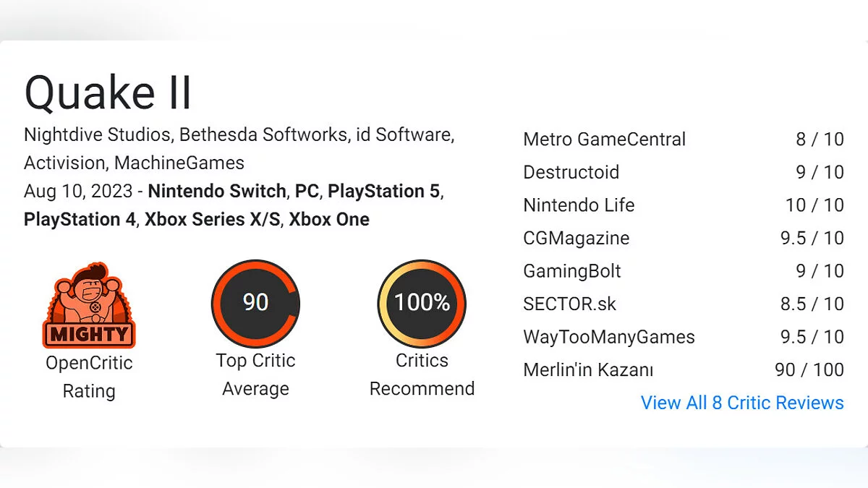868x488 pixels.
Task: Select the Xbox Series X/S platform link
Action: click(x=212, y=219)
